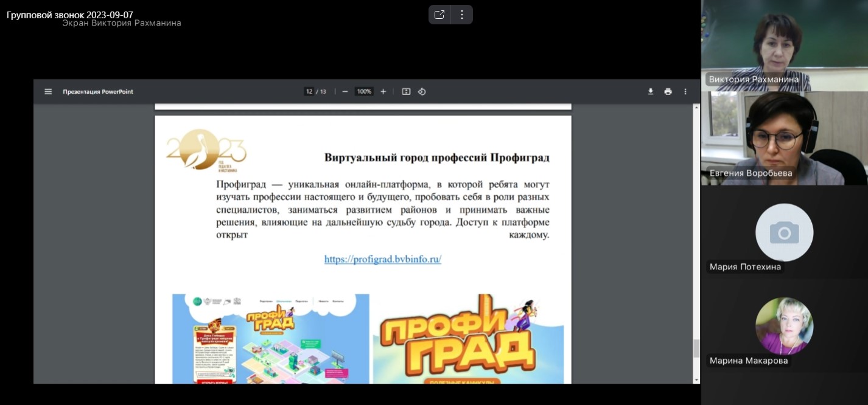This screenshot has height=405, width=868.
Task: Click the scrollbar down arrow
Action: click(696, 379)
